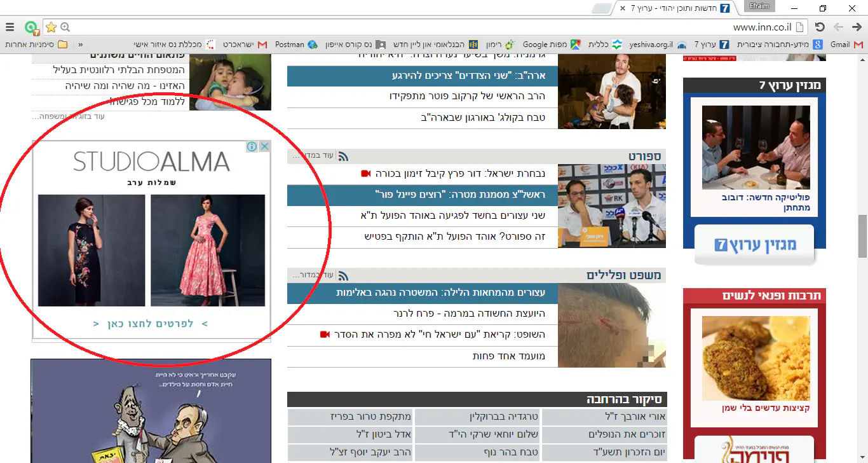Open the לפרטים לחצו כאן ad link
Image resolution: width=868 pixels, height=463 pixels.
coord(151,324)
